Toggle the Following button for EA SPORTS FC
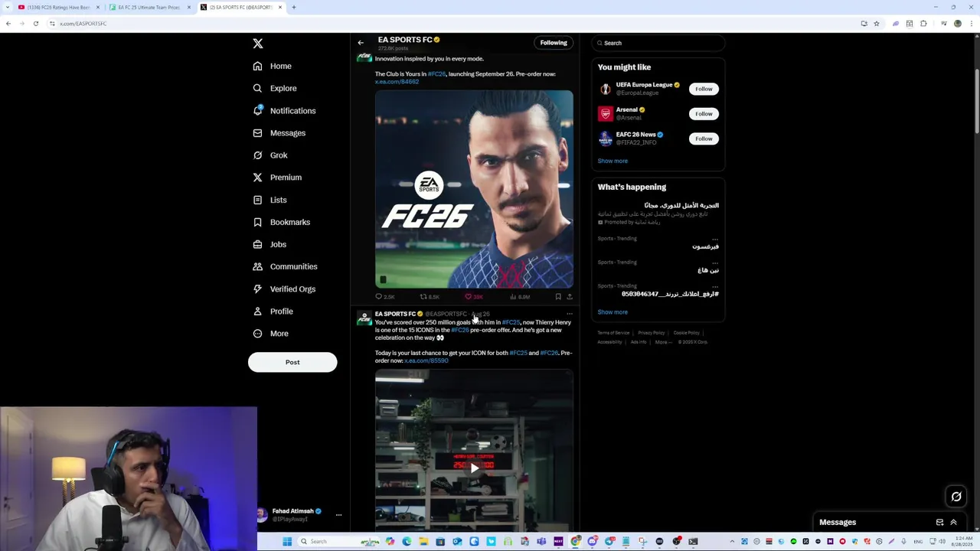 [x=554, y=43]
